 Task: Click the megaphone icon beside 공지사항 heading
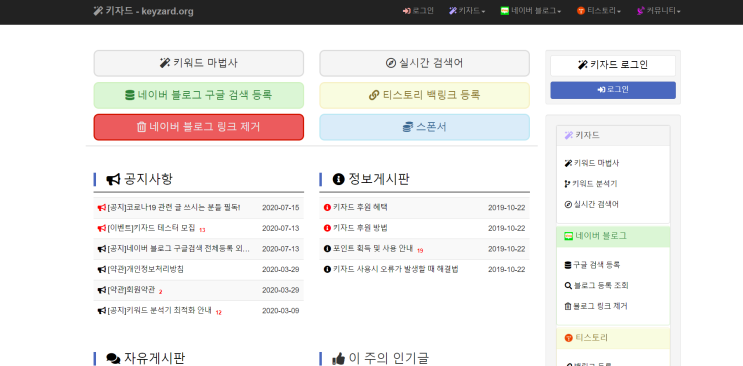tap(113, 179)
